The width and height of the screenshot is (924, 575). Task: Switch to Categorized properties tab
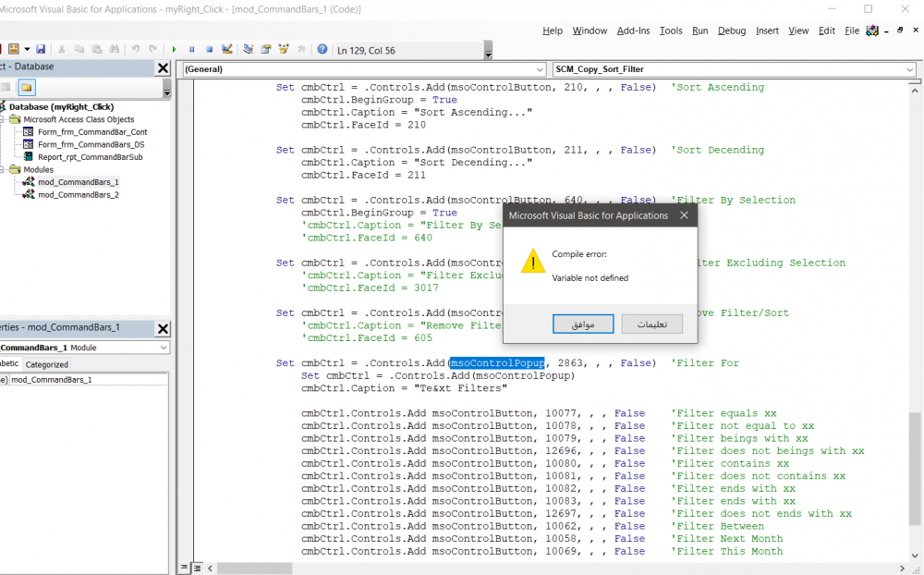tap(46, 364)
